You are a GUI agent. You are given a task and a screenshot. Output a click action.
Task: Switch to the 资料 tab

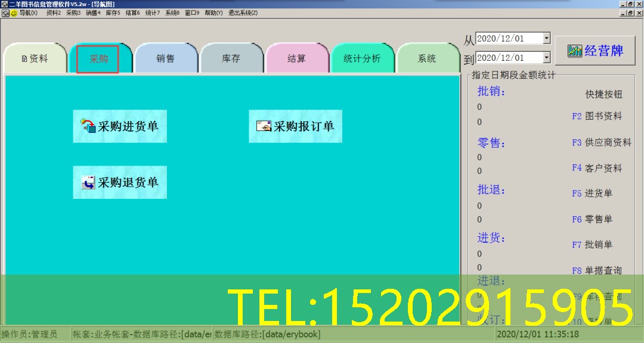click(35, 58)
